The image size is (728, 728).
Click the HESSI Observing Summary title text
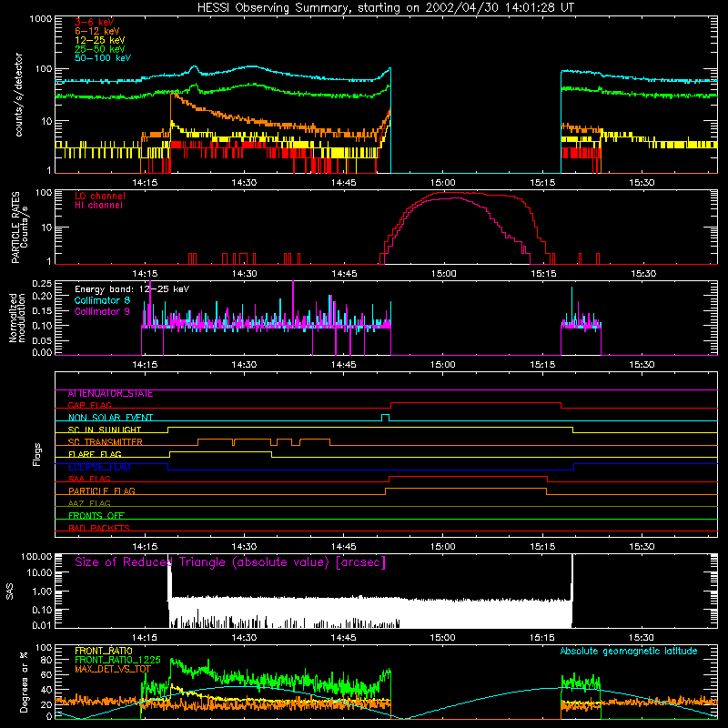[385, 8]
